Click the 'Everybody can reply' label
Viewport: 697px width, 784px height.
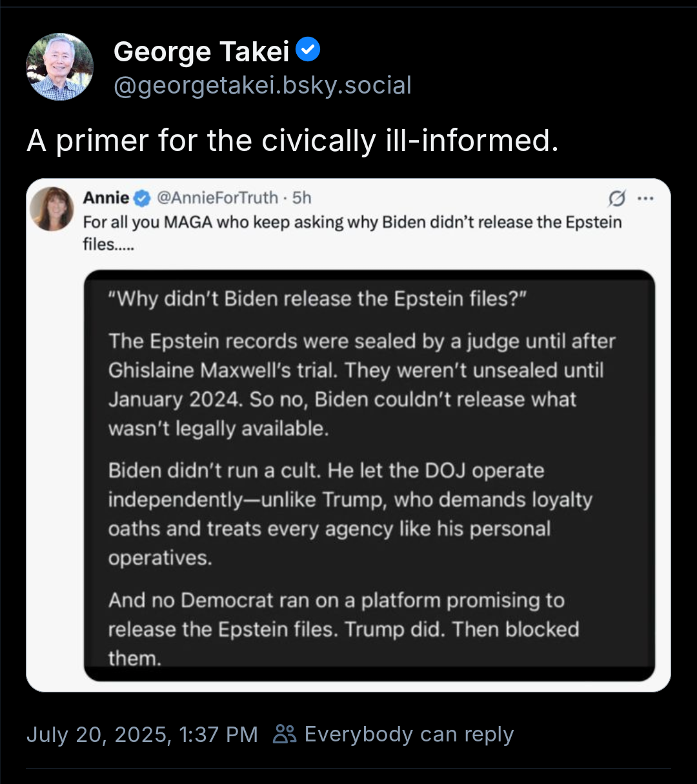(409, 734)
